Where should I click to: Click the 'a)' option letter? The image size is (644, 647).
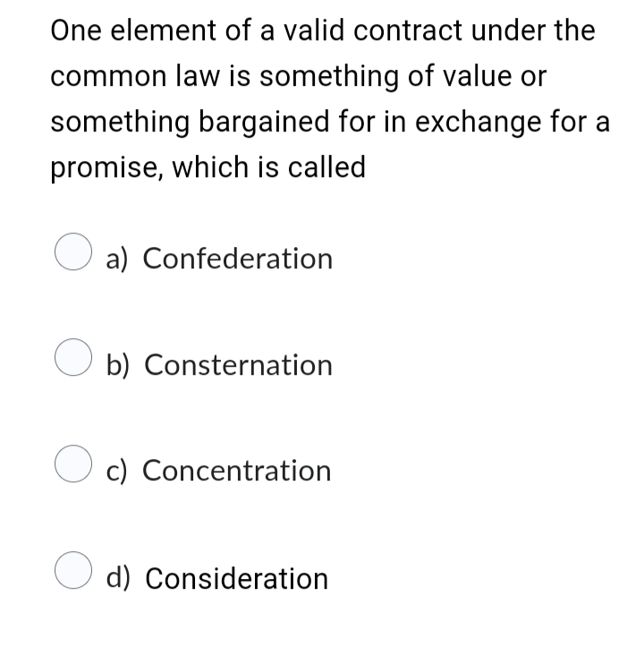tap(117, 260)
